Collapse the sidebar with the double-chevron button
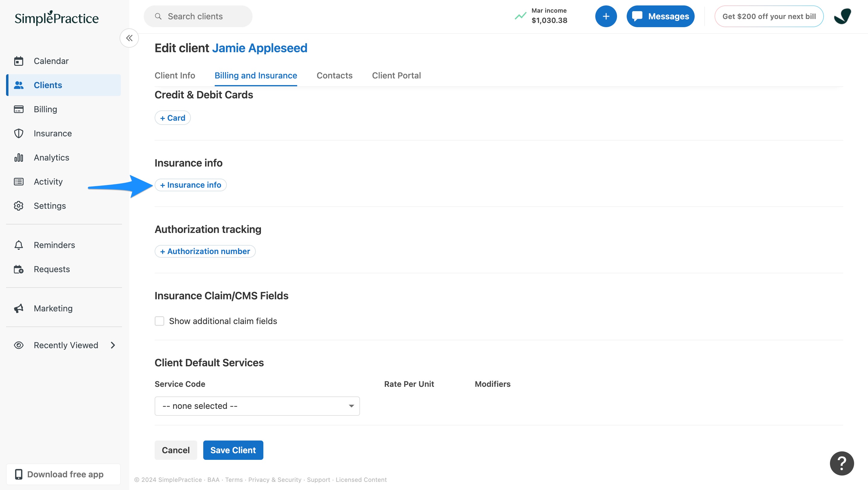Viewport: 868px width, 490px height. click(x=129, y=38)
